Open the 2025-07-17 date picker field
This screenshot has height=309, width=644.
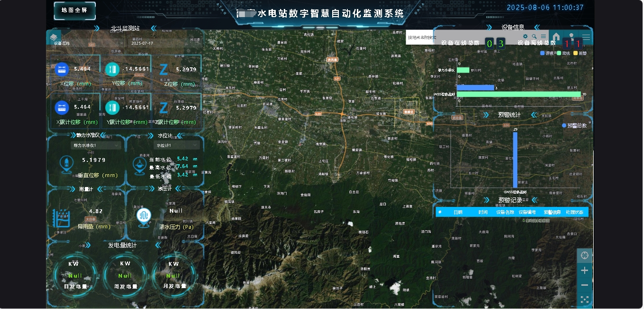click(x=142, y=43)
